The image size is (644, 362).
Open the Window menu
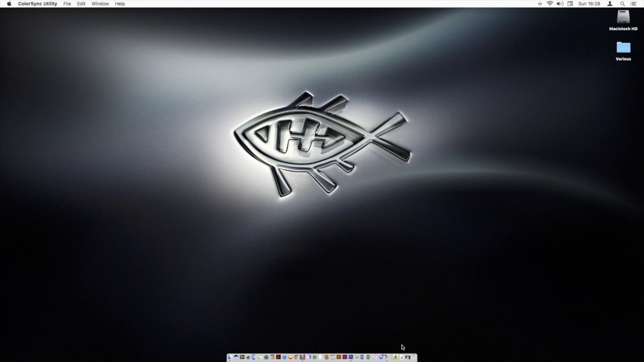click(x=100, y=4)
